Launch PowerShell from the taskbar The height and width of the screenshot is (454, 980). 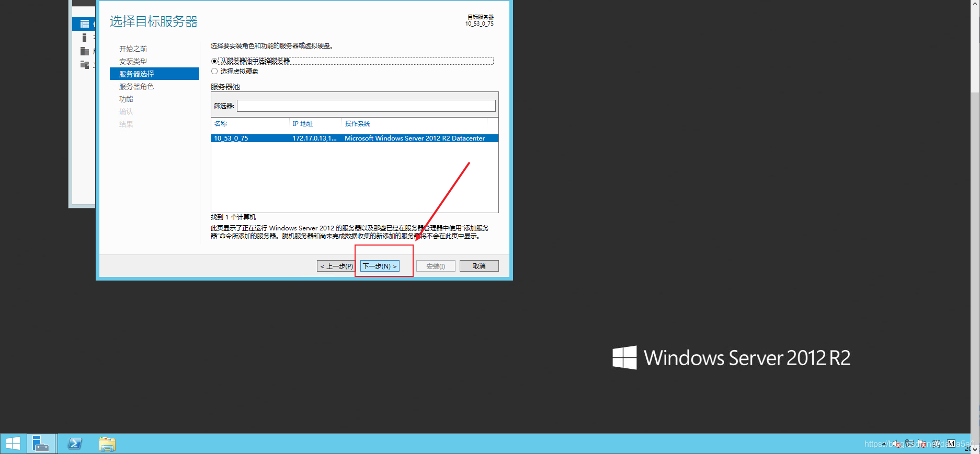pos(75,444)
